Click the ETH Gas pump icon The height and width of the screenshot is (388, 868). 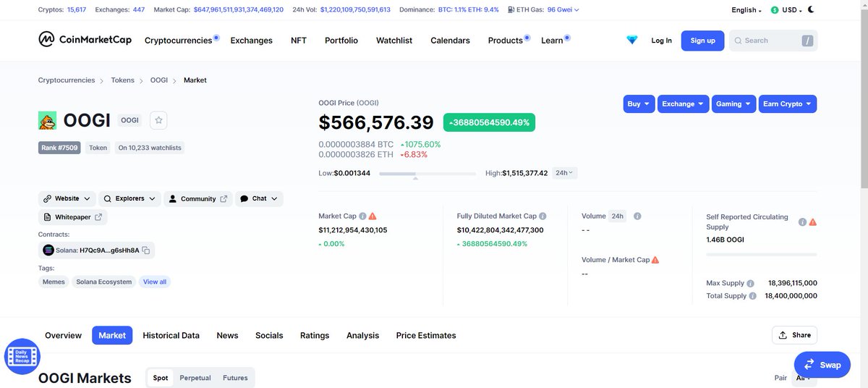point(512,10)
